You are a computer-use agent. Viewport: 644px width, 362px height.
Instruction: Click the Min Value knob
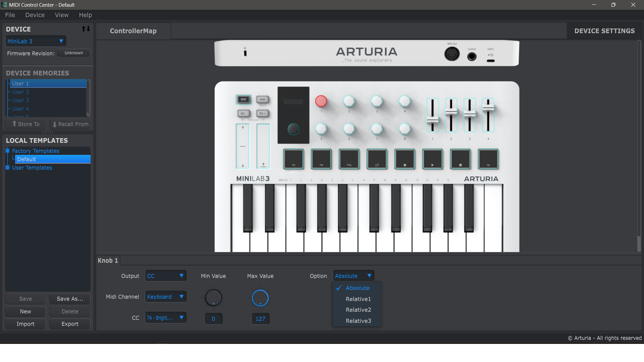(x=213, y=298)
